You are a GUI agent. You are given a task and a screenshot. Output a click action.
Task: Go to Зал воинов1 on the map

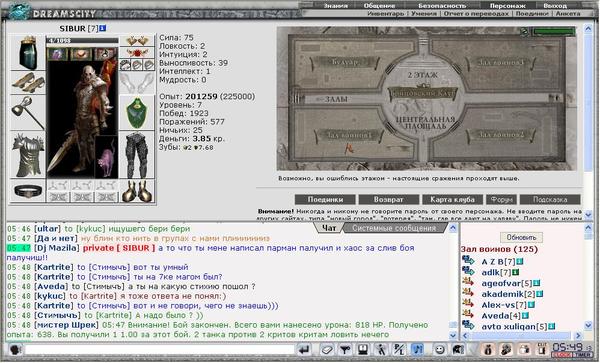pos(349,135)
